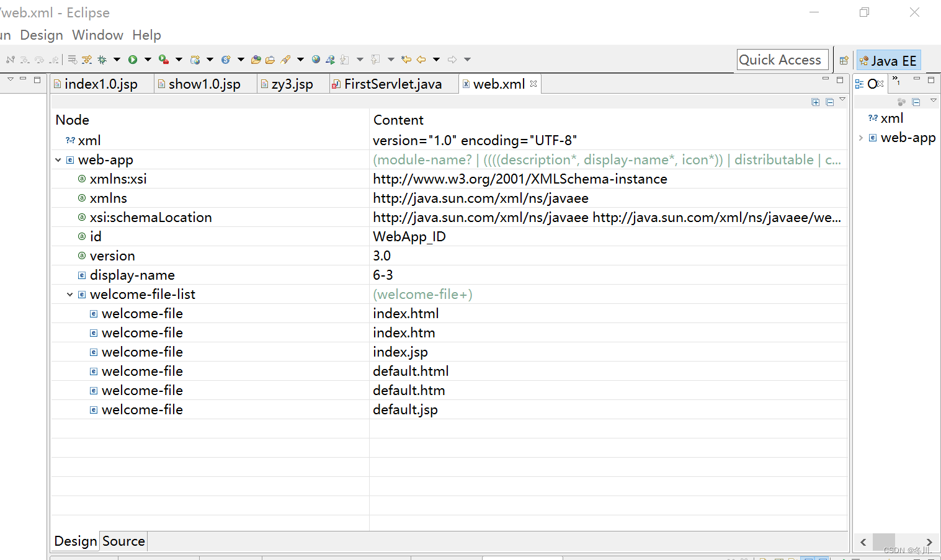Click Expand All icon in editor
The width and height of the screenshot is (941, 560).
click(815, 102)
